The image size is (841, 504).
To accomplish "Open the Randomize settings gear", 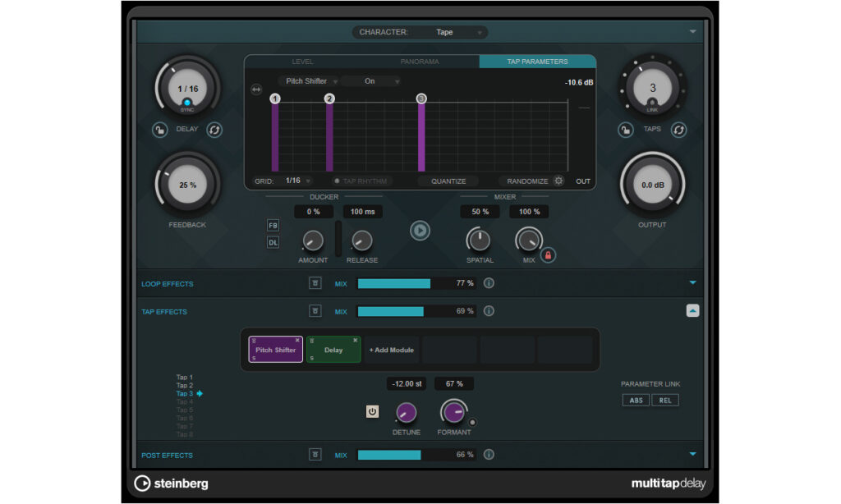I will click(x=558, y=181).
